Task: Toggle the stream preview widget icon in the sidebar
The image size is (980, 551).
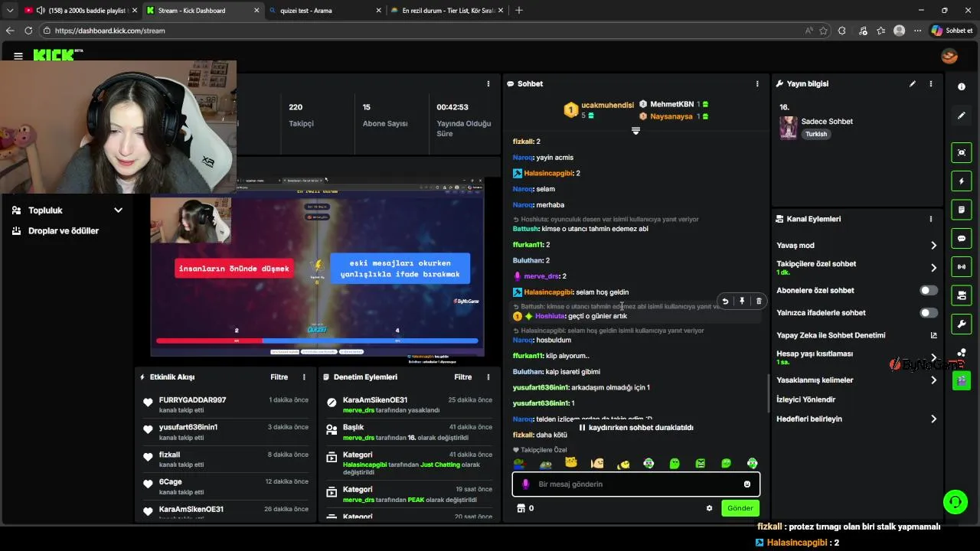Action: (962, 152)
